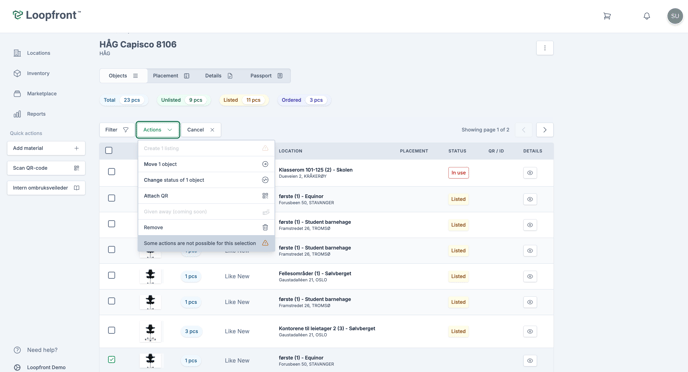Click the 1 pcs badge in Fellesområder row
The height and width of the screenshot is (372, 688).
click(191, 276)
